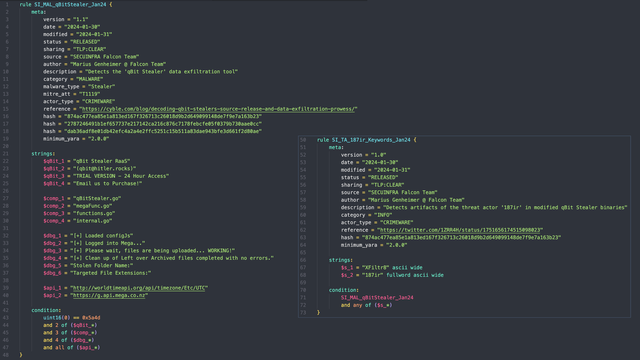Open the cyble.com blog reference link
The image size is (640, 360).
point(219,109)
